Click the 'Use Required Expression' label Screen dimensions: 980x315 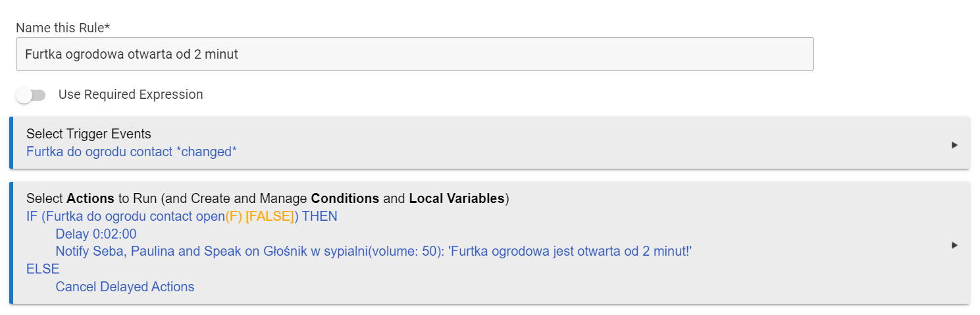131,95
